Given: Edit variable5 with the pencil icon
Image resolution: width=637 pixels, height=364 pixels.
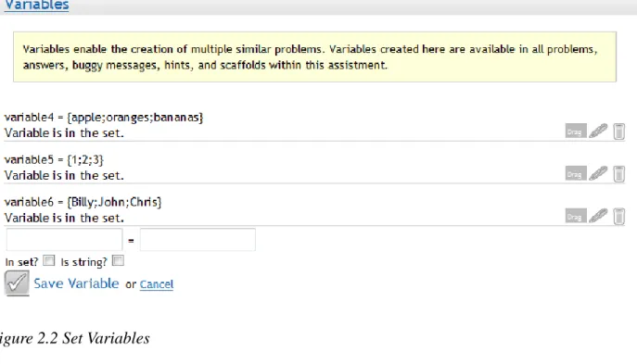Looking at the screenshot, I should point(598,173).
